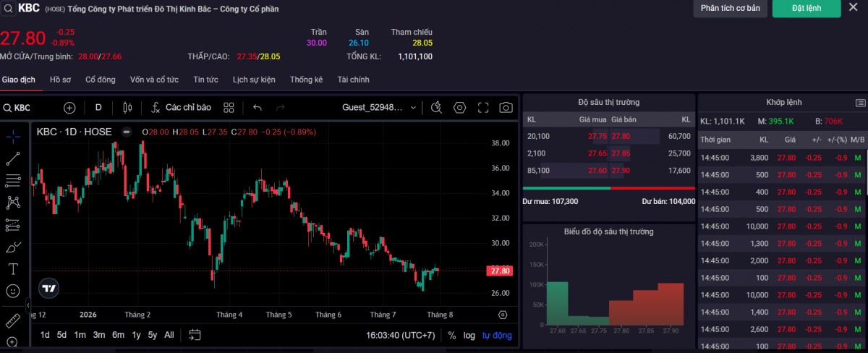
Task: Open the Fibonacci retracement tool
Action: [13, 180]
